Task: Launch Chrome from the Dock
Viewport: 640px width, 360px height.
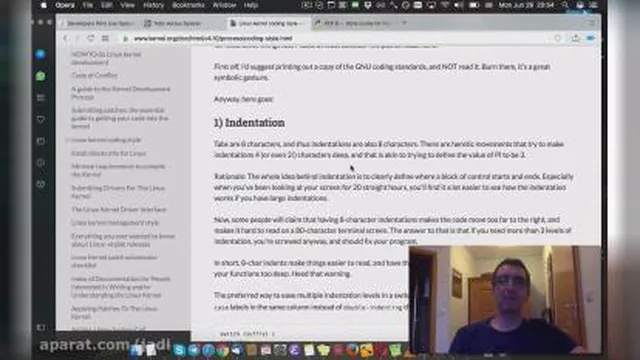Action: coord(222,350)
